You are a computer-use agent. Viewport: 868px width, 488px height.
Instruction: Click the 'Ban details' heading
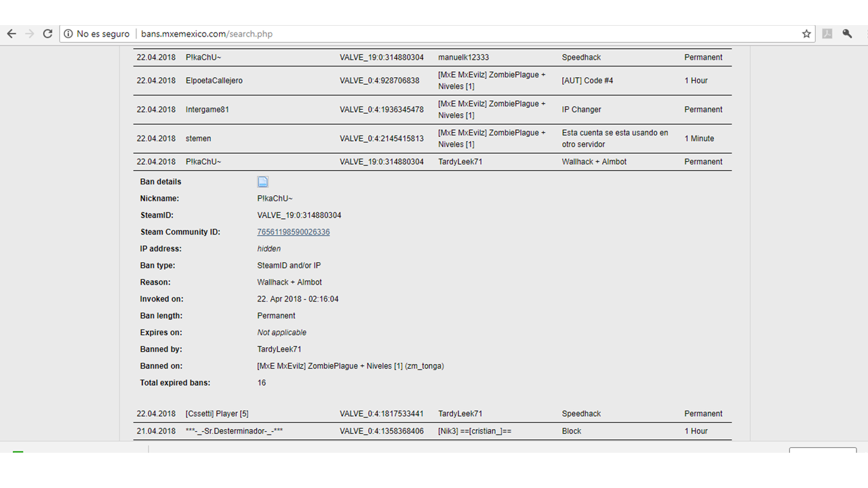(161, 182)
